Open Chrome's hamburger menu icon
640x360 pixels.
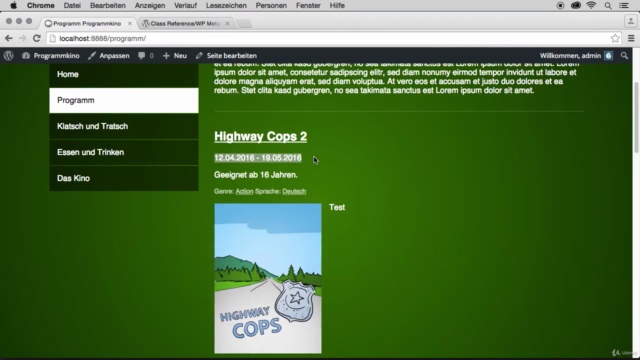[x=631, y=38]
